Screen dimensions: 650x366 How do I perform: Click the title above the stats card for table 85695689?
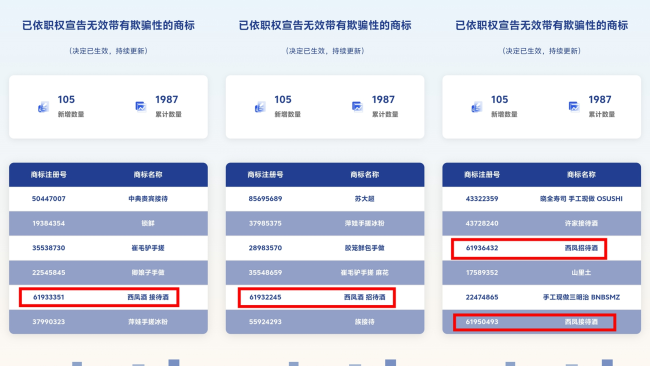(325, 25)
